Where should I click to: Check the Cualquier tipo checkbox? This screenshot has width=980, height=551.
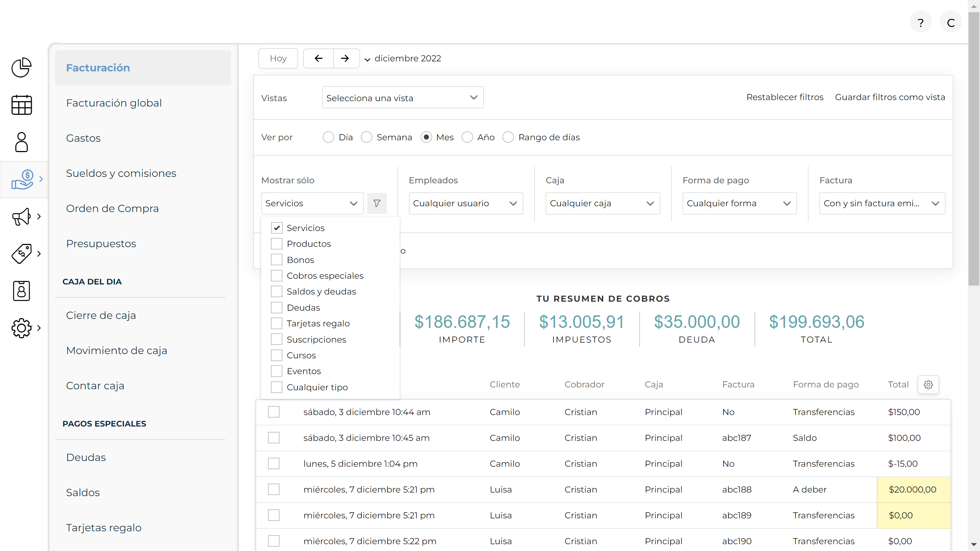(277, 387)
